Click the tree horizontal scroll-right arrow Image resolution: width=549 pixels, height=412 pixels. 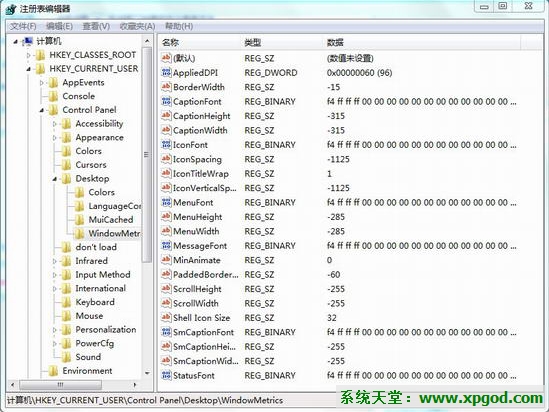point(135,385)
